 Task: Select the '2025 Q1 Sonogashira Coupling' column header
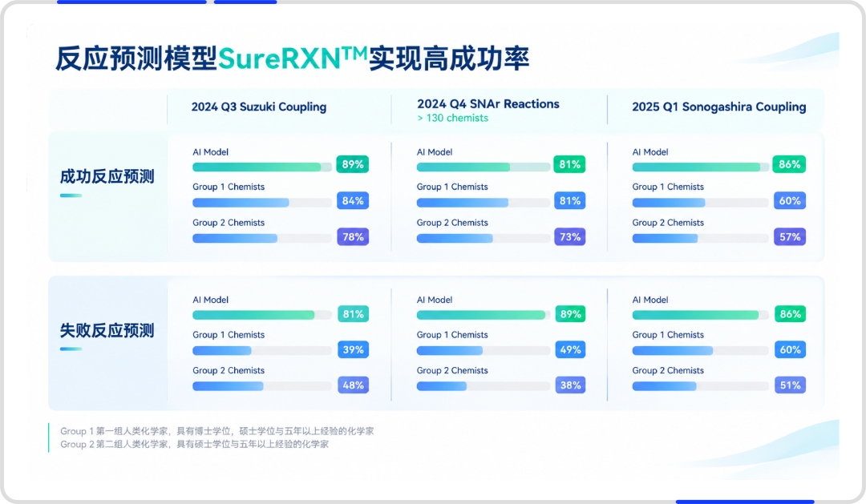719,107
